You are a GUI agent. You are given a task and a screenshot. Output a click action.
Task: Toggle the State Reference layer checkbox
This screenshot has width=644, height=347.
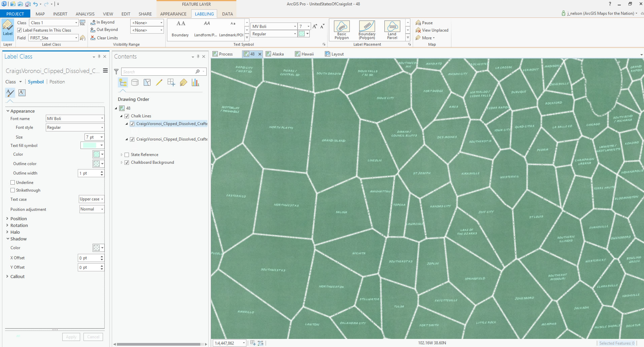pyautogui.click(x=127, y=155)
